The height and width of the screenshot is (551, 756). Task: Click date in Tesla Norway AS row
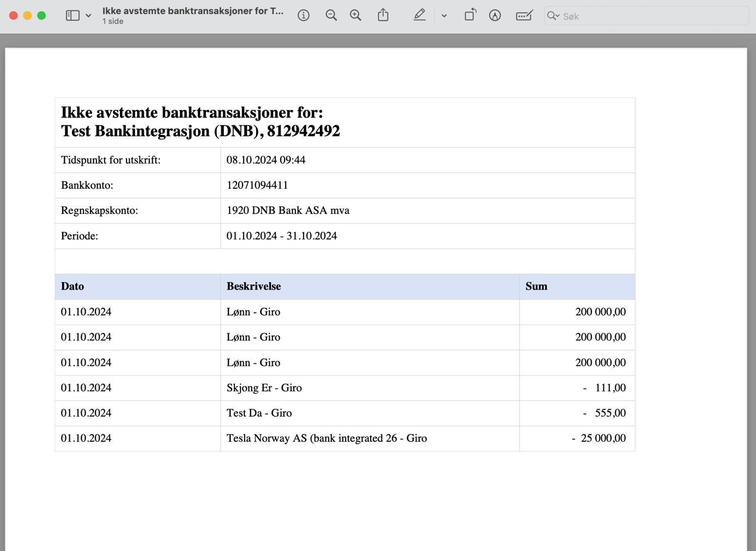(86, 438)
